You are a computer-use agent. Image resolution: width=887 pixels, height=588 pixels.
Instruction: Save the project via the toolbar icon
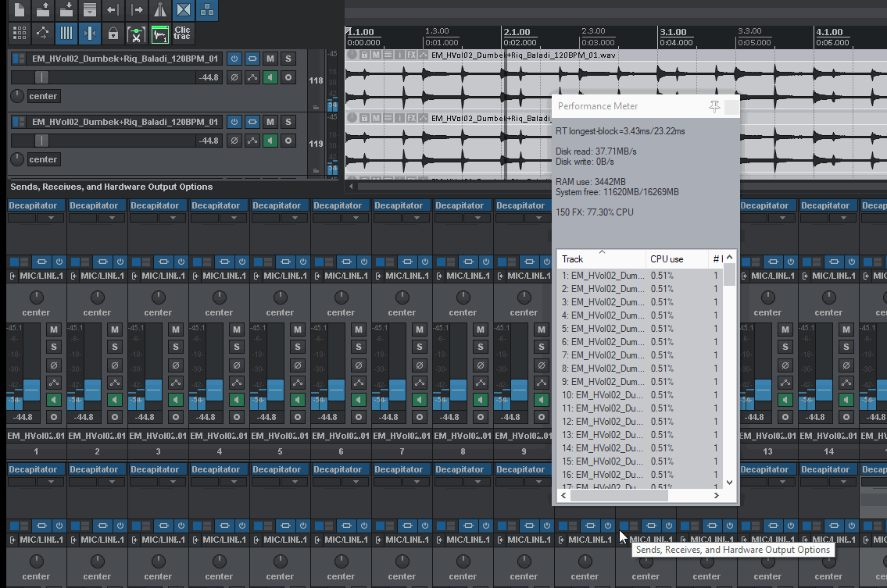tap(66, 9)
